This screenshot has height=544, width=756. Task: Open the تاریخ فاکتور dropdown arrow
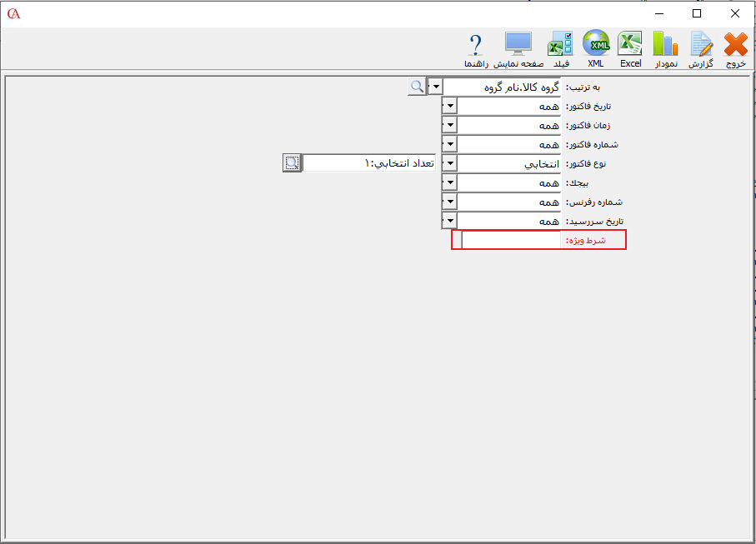click(x=449, y=106)
